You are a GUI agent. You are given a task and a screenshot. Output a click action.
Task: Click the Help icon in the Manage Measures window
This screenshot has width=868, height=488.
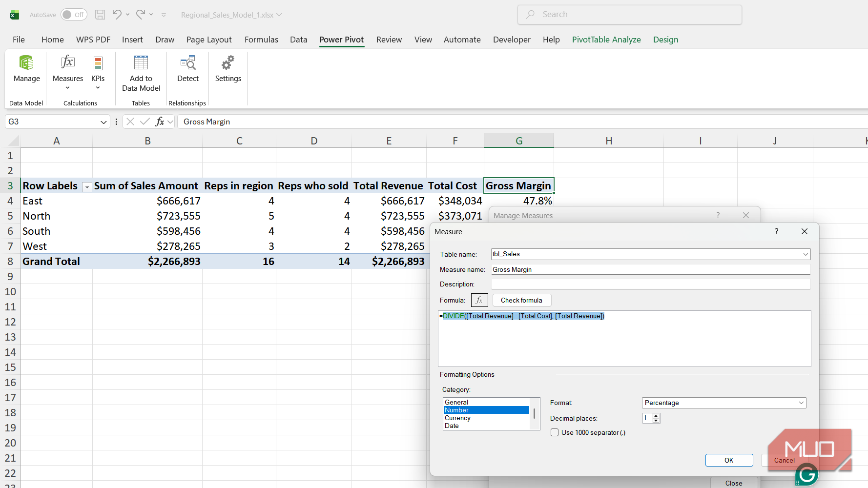[x=718, y=215]
